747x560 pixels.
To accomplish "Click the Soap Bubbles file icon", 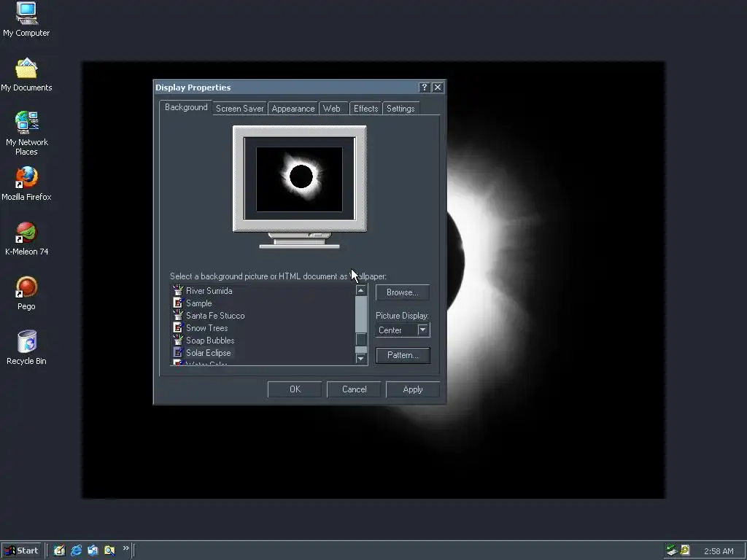I will (x=178, y=340).
